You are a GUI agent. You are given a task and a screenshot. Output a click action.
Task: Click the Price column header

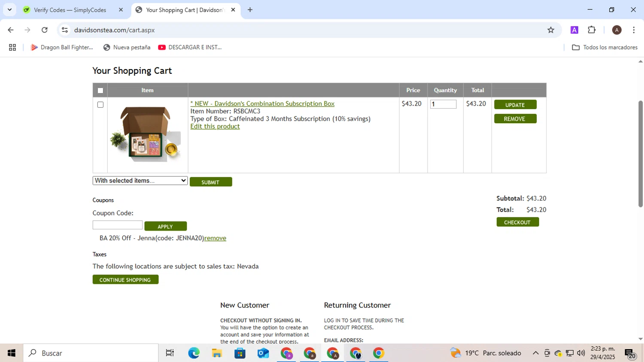click(413, 90)
